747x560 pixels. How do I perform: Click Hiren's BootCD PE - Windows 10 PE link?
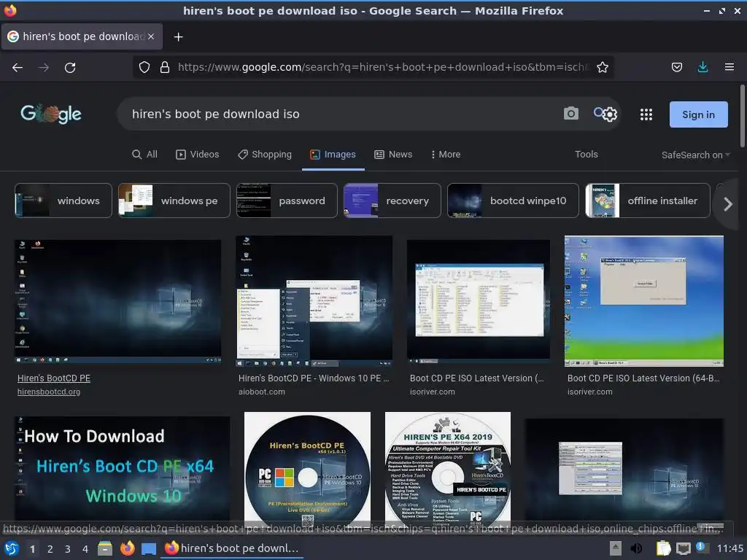[314, 378]
